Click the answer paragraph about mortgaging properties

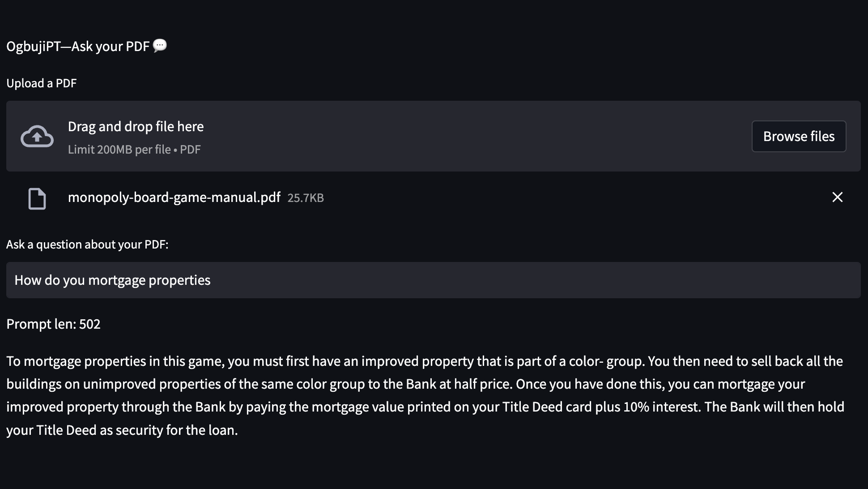coord(425,395)
